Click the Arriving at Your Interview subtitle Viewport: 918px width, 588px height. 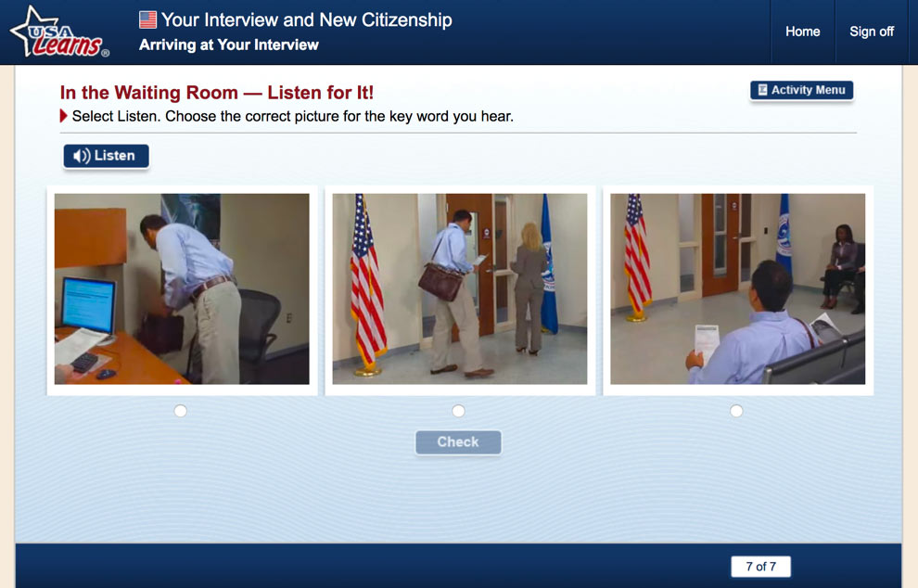click(x=228, y=45)
